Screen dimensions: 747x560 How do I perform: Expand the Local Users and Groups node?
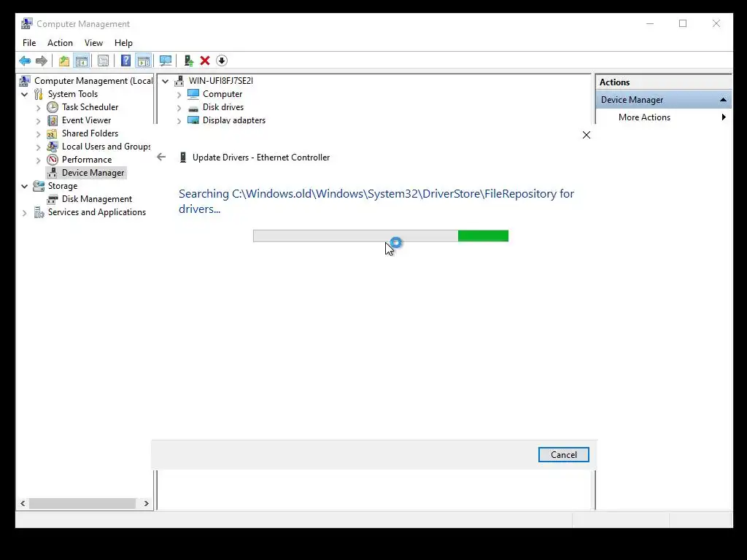click(x=39, y=147)
